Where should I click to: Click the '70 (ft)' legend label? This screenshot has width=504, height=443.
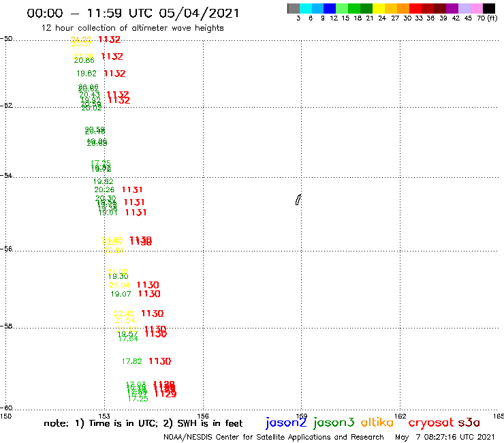pos(487,18)
